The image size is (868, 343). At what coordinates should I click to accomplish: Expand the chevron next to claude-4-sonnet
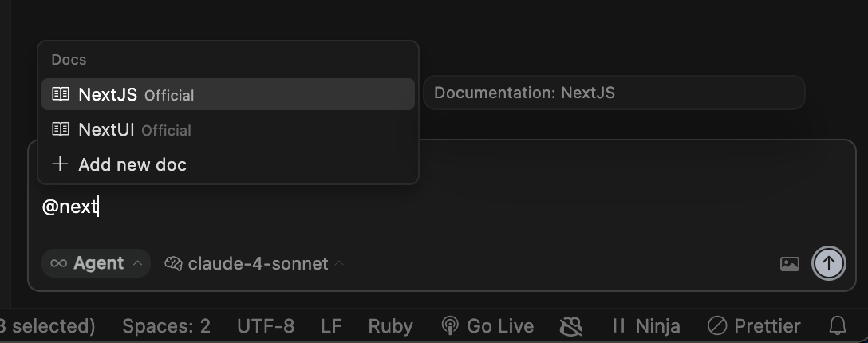(339, 263)
